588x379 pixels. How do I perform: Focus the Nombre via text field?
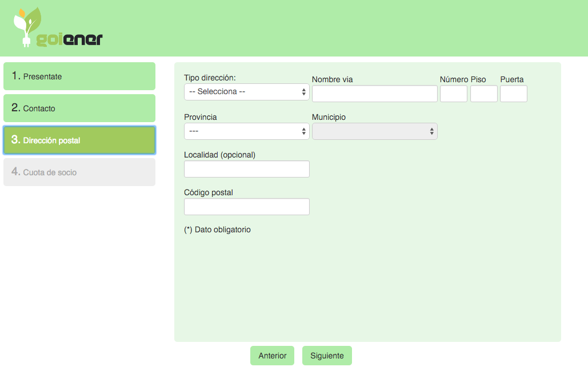[x=374, y=94]
